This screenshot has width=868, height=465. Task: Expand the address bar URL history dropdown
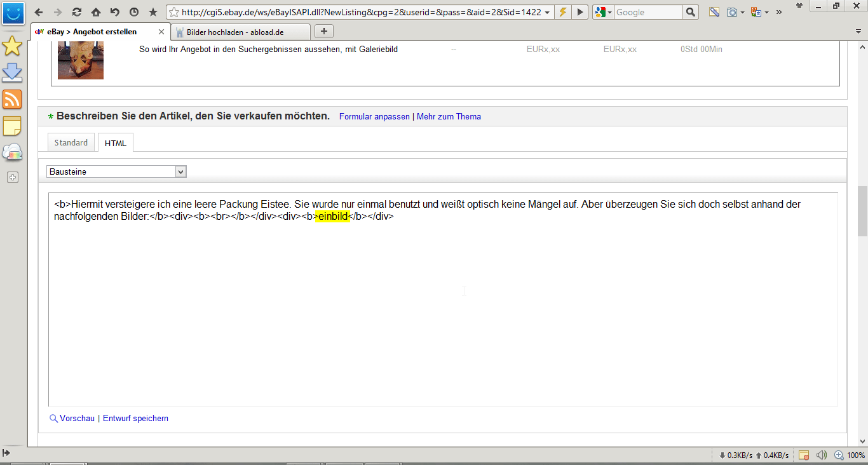coord(547,12)
